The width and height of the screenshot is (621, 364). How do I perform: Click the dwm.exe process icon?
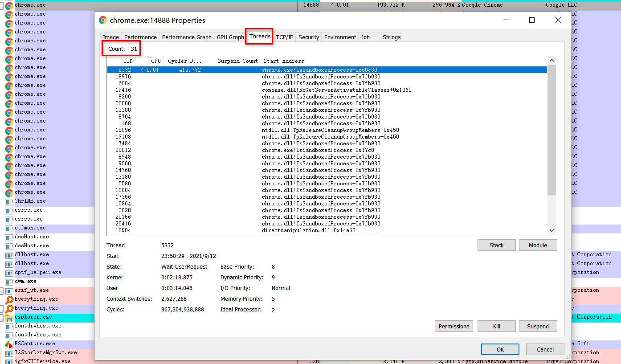(9, 282)
